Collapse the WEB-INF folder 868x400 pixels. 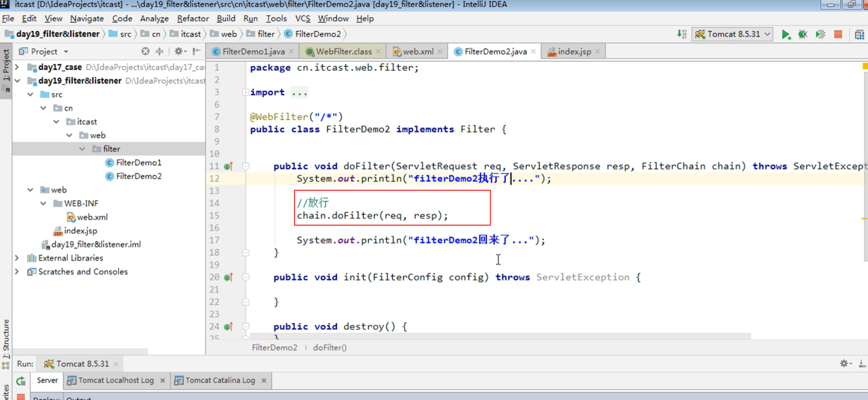43,203
